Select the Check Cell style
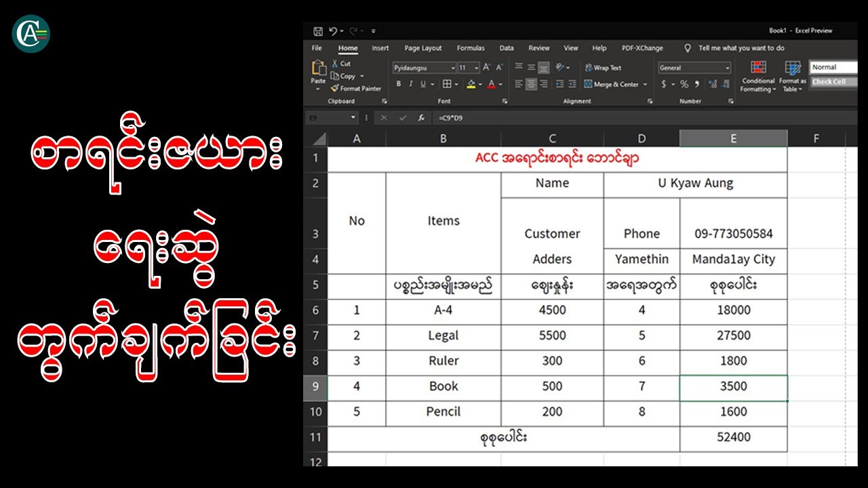The width and height of the screenshot is (868, 488). [x=833, y=82]
